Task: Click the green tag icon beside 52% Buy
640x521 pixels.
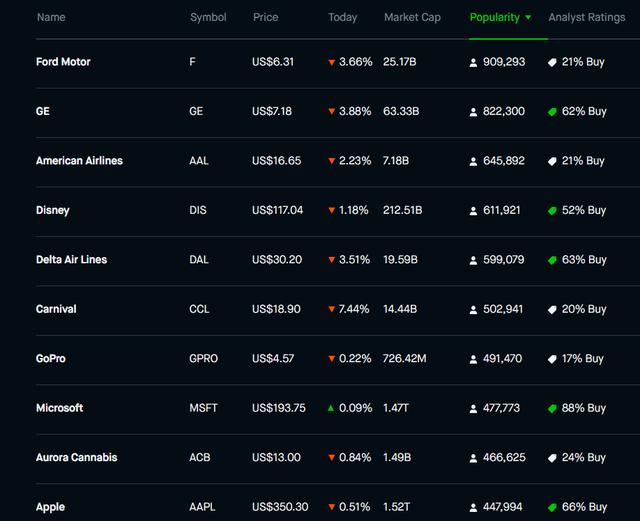Action: 552,211
